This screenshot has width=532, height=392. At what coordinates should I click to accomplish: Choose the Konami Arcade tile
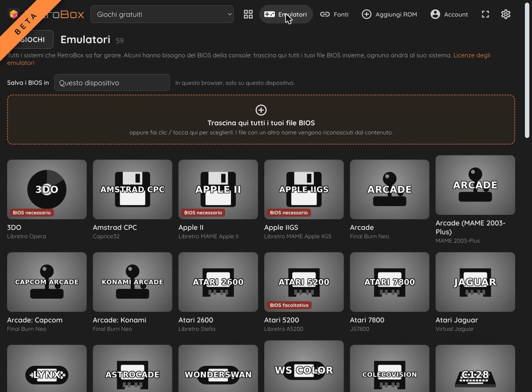(133, 282)
